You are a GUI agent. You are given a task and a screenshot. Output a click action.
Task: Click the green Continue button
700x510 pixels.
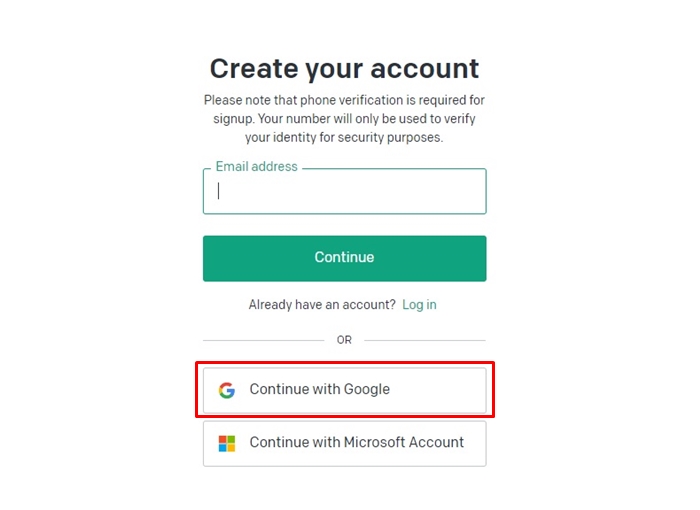click(344, 259)
